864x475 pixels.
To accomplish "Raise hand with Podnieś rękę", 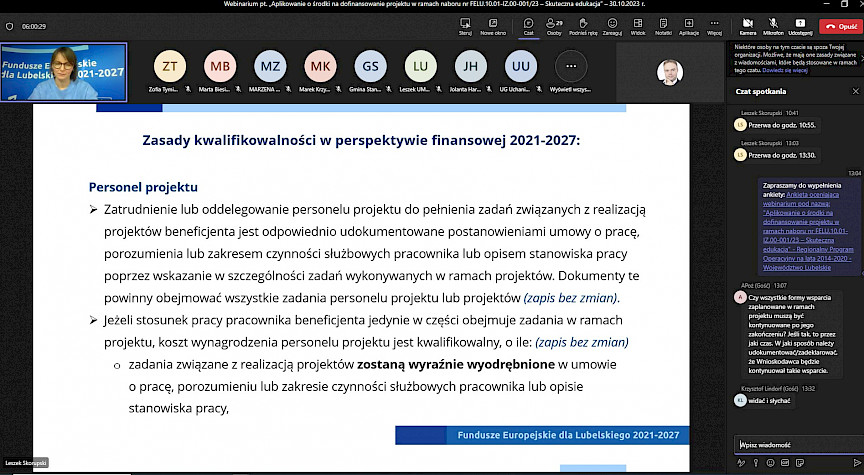I will (583, 26).
